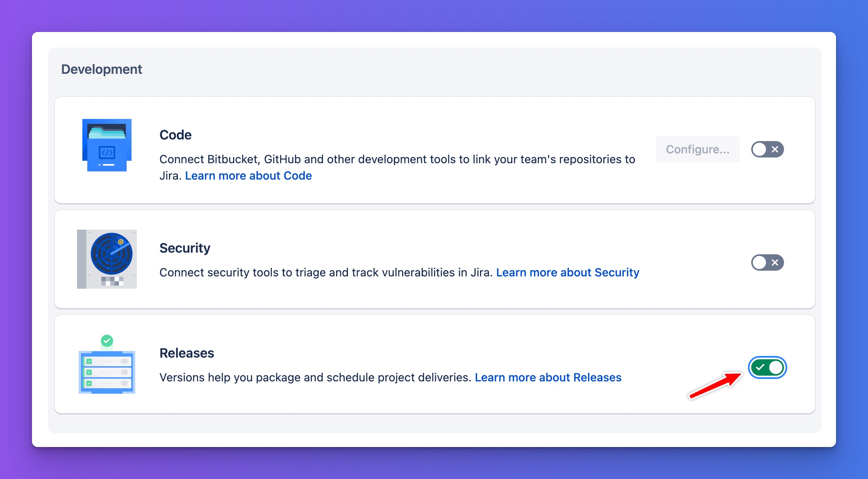Click the Configure... button for Code
This screenshot has height=479, width=868.
tap(698, 149)
